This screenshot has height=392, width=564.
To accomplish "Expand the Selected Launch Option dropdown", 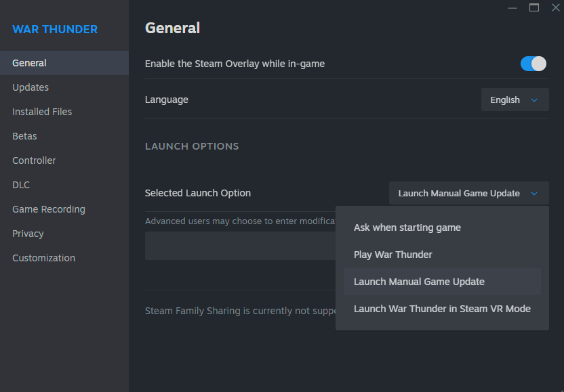I will coord(468,193).
